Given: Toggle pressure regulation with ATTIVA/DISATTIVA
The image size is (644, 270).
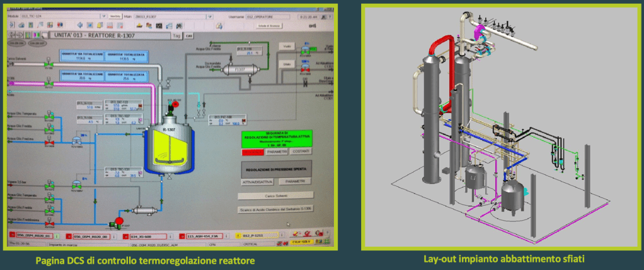Looking at the screenshot, I should (x=256, y=182).
